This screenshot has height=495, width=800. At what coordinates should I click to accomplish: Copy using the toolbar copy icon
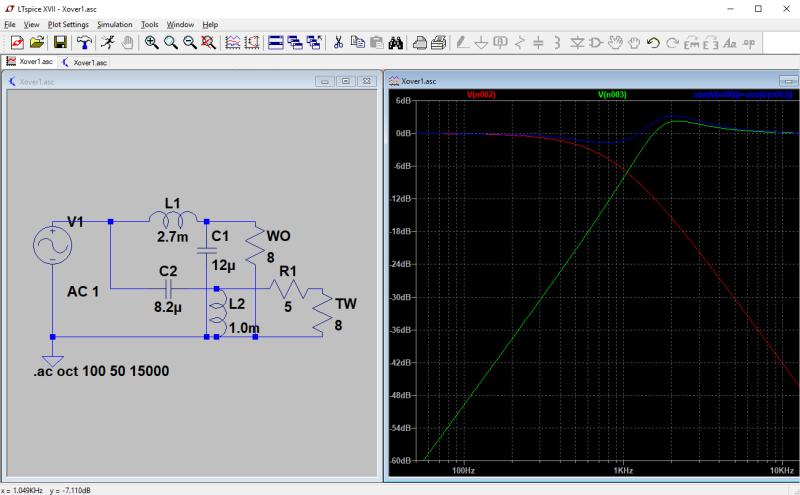(358, 42)
